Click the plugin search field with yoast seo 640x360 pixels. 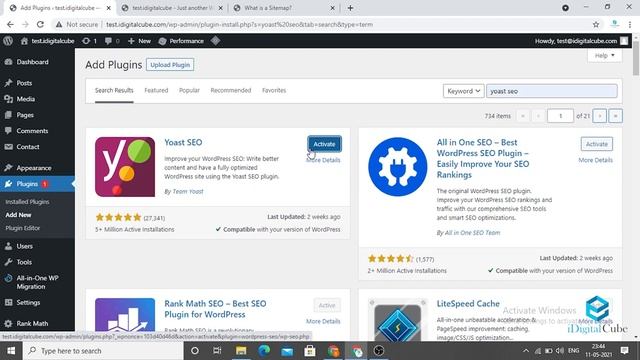pyautogui.click(x=551, y=91)
